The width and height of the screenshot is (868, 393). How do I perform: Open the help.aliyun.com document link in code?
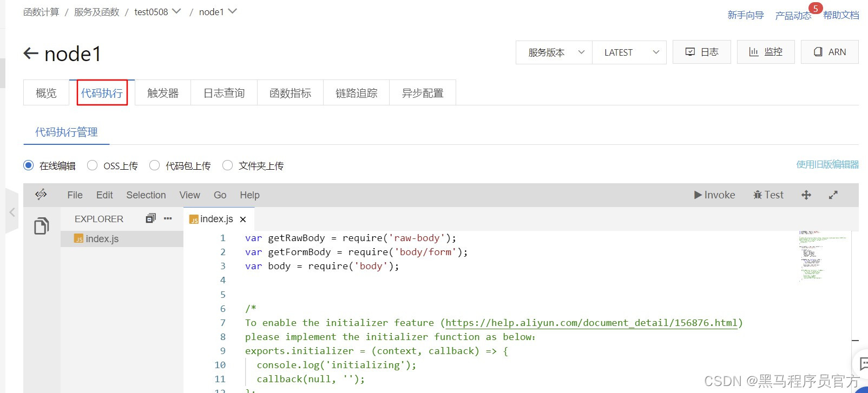point(591,323)
